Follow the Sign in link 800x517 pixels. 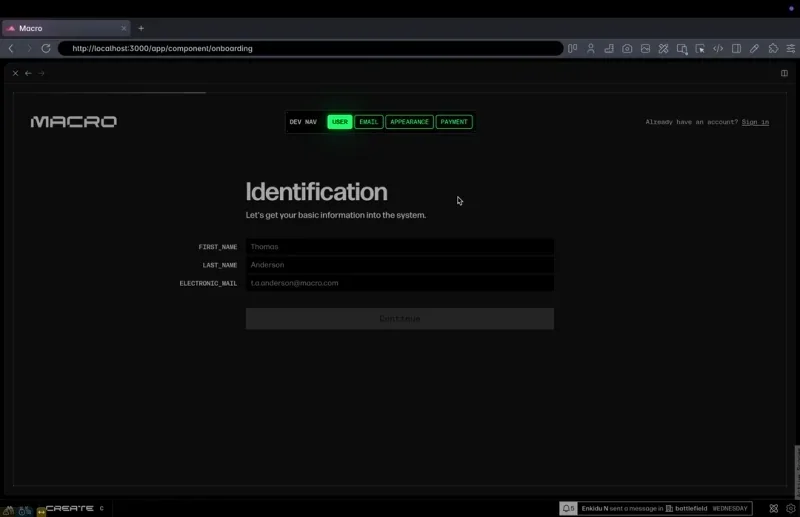(x=755, y=122)
